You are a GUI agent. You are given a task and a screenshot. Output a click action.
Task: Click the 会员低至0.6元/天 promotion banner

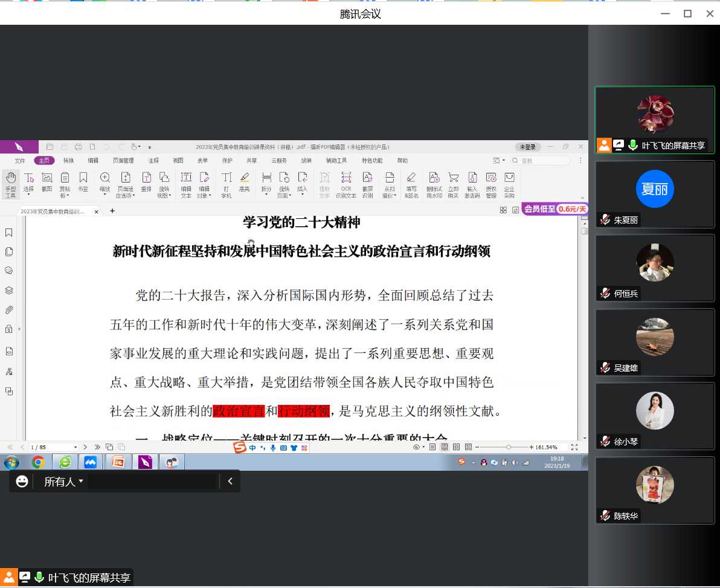click(x=554, y=209)
